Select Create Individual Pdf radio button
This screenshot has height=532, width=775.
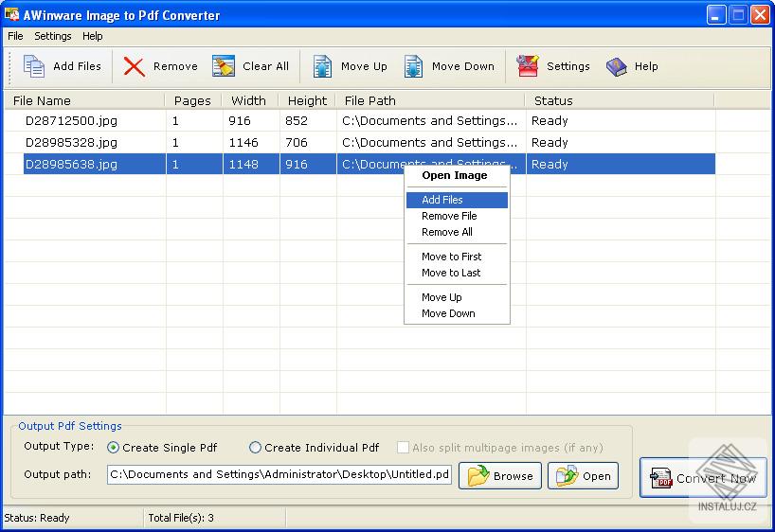pyautogui.click(x=255, y=448)
